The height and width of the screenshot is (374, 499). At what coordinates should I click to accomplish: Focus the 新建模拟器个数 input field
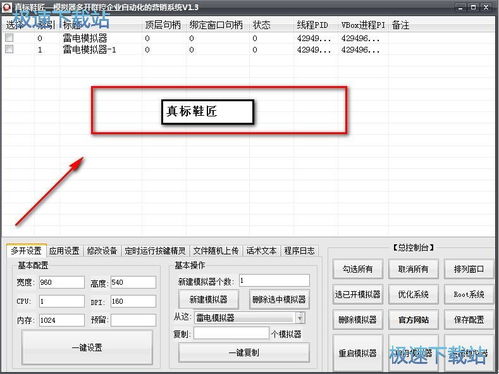274,281
